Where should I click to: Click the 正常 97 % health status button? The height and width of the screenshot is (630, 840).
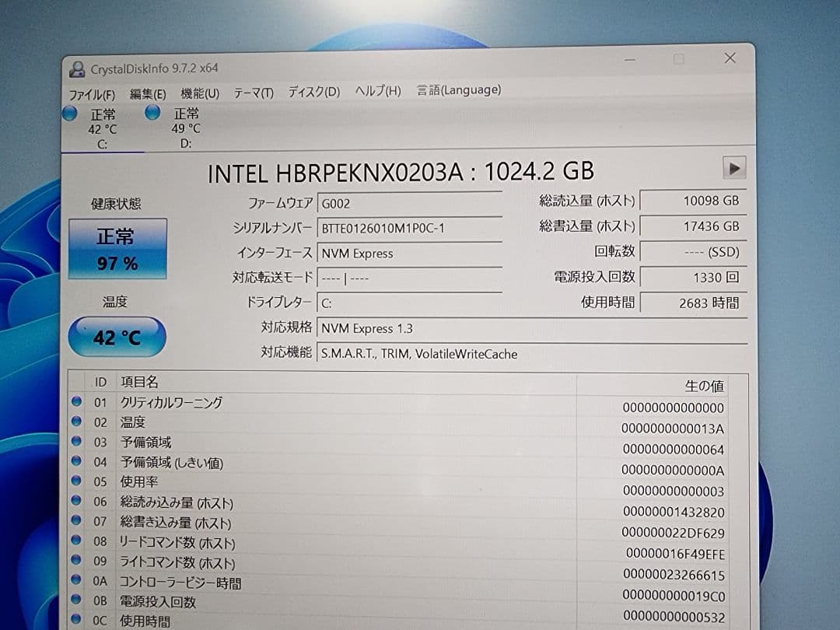point(117,249)
